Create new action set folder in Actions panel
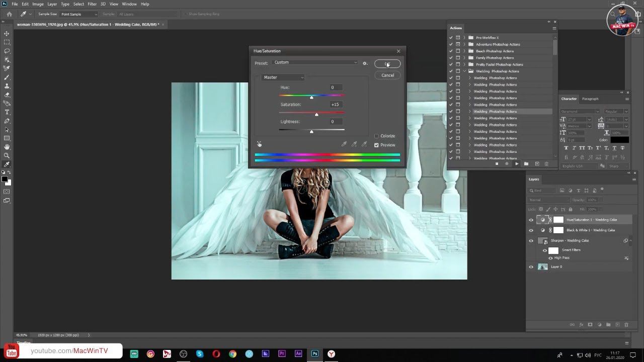Viewport: 644px width, 362px height. [526, 164]
